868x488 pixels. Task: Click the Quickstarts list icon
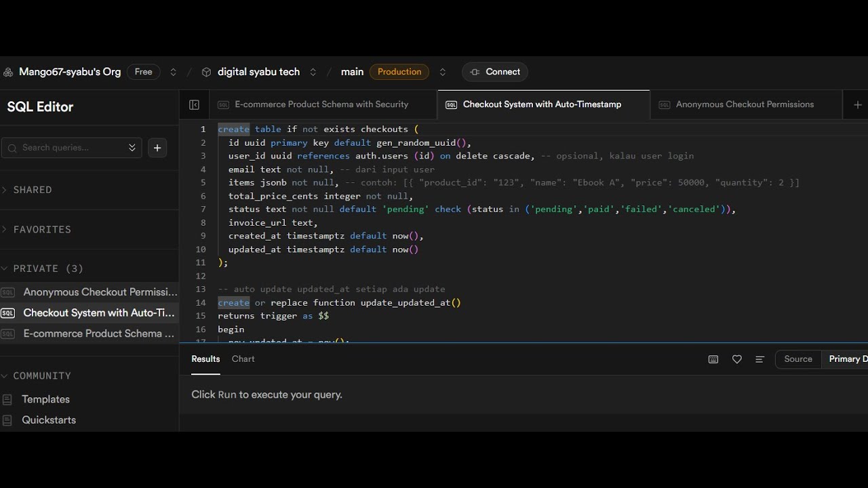[x=7, y=420]
